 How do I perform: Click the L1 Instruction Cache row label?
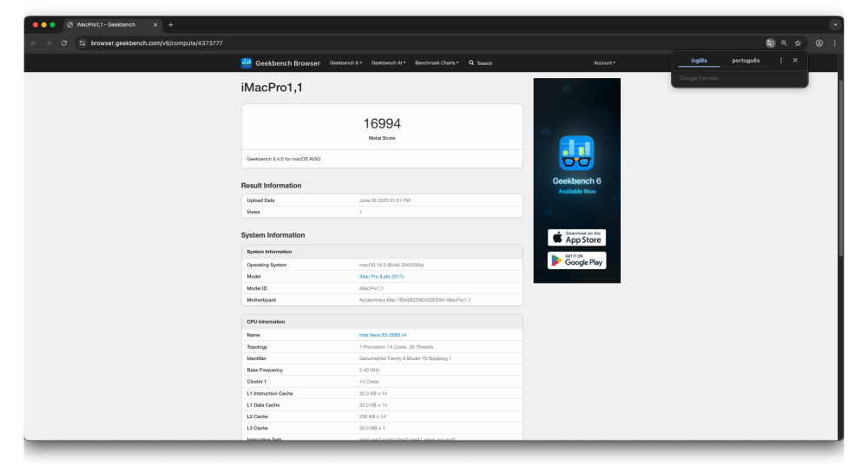[x=270, y=393]
